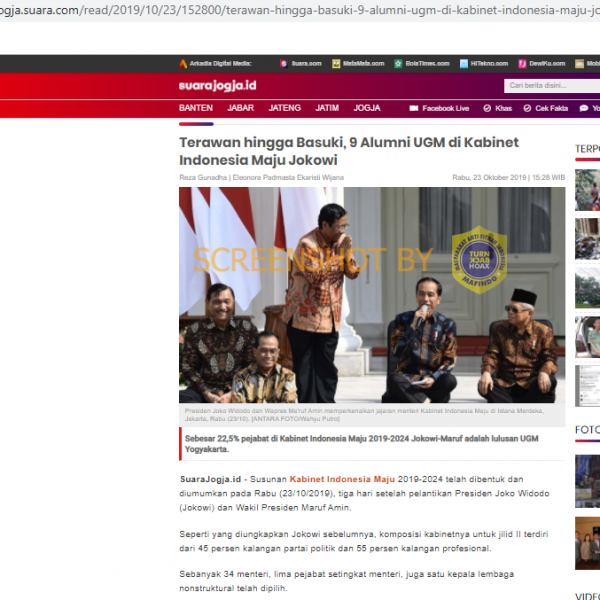Select the JATENG region menu
The image size is (600, 600).
[284, 108]
